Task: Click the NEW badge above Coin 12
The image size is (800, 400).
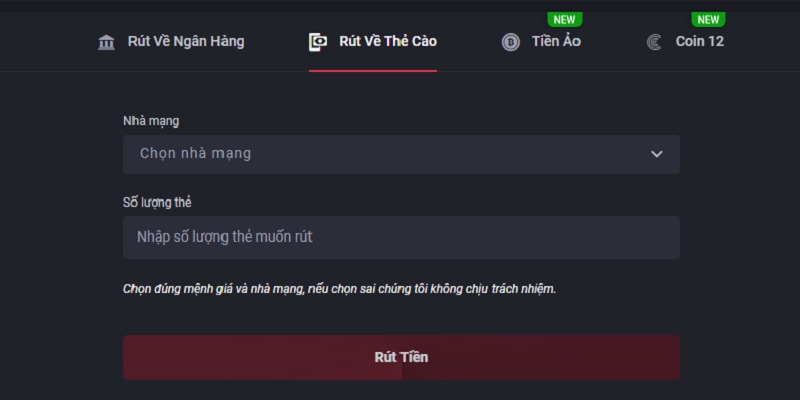Action: pos(708,19)
